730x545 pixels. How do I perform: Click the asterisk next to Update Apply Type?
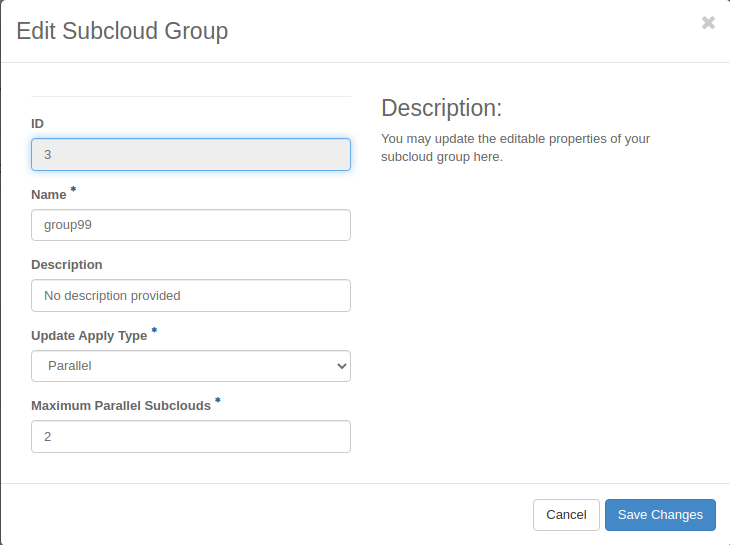point(154,331)
